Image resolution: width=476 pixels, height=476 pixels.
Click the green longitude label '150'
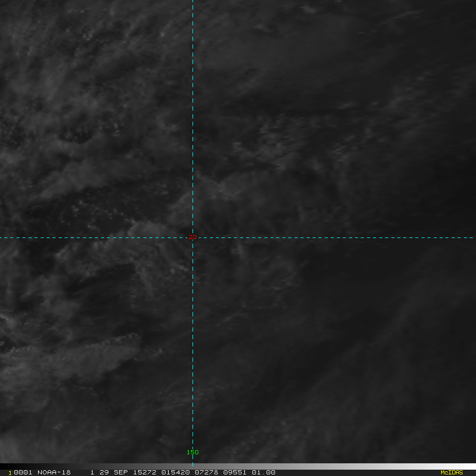[x=193, y=452]
